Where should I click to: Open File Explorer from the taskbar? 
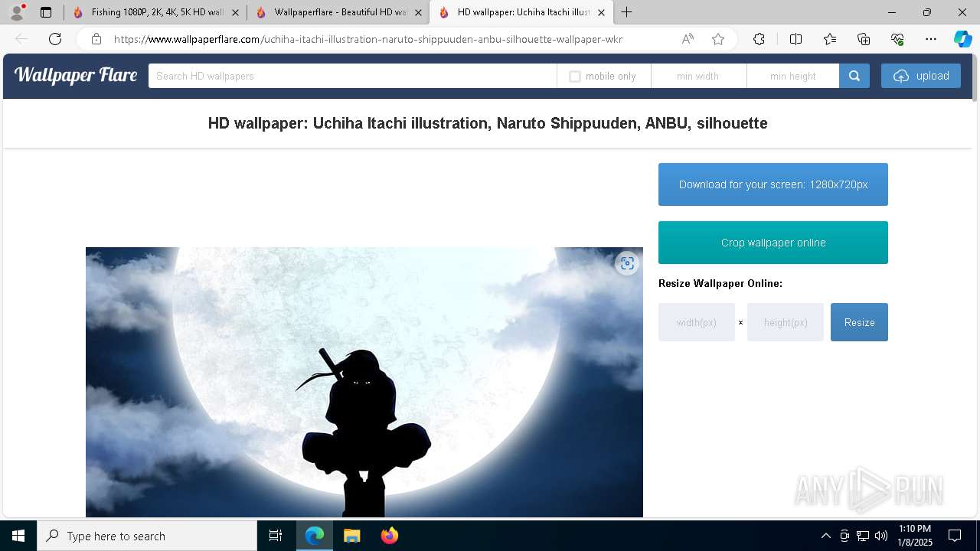(x=352, y=536)
